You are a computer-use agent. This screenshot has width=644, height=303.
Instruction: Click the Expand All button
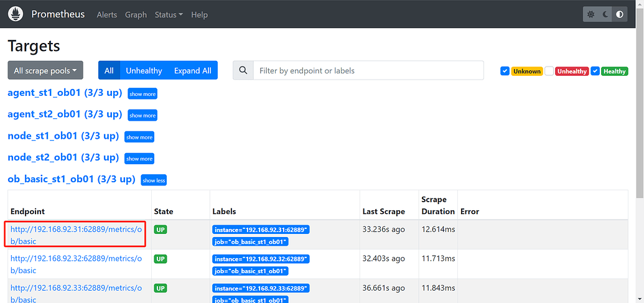[x=193, y=70]
